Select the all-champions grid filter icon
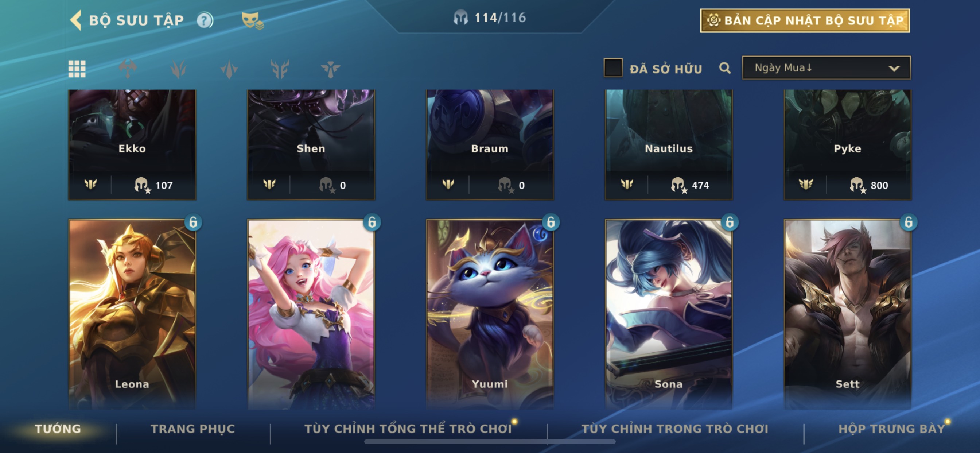The image size is (980, 453). click(77, 69)
